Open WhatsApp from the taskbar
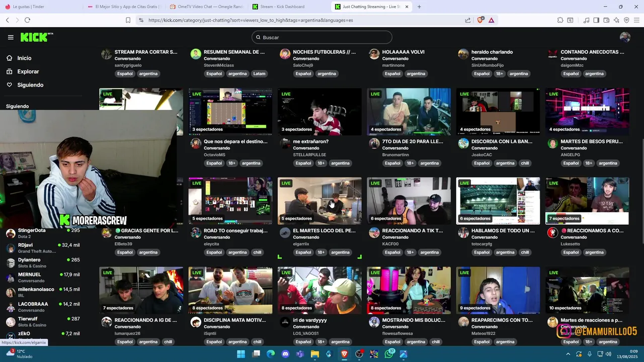The image size is (644, 362). pyautogui.click(x=389, y=354)
